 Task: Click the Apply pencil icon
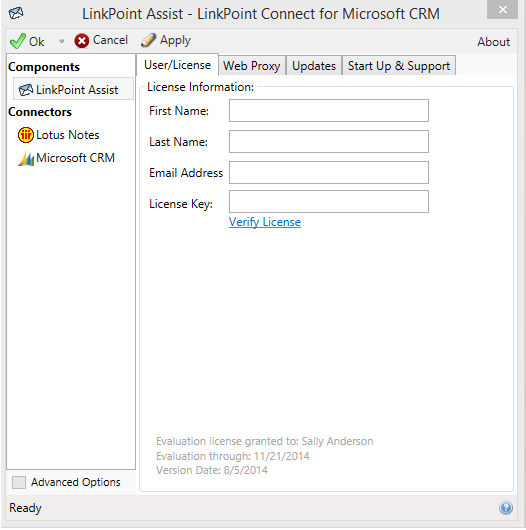[x=148, y=40]
